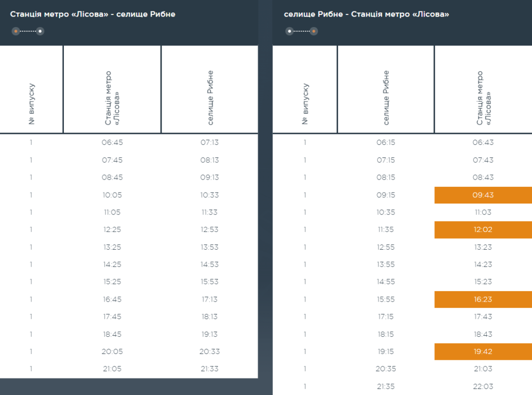Viewport: 532px width, 395px height.
Task: Click the white start dot in the right route icon
Action: (x=289, y=31)
